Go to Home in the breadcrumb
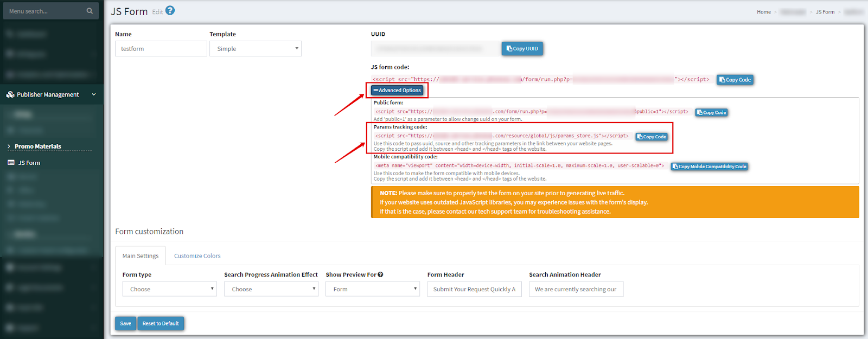This screenshot has height=339, width=868. pyautogui.click(x=764, y=12)
